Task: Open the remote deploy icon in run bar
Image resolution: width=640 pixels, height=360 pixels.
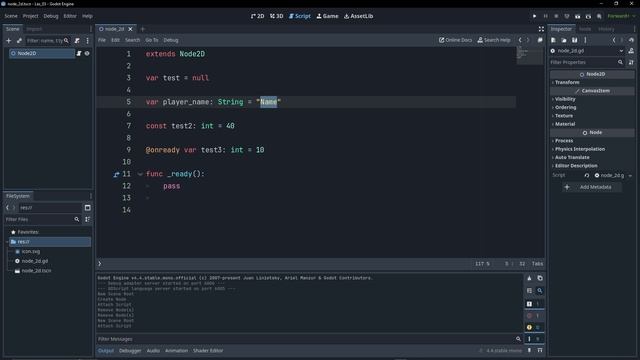Action: [x=567, y=16]
